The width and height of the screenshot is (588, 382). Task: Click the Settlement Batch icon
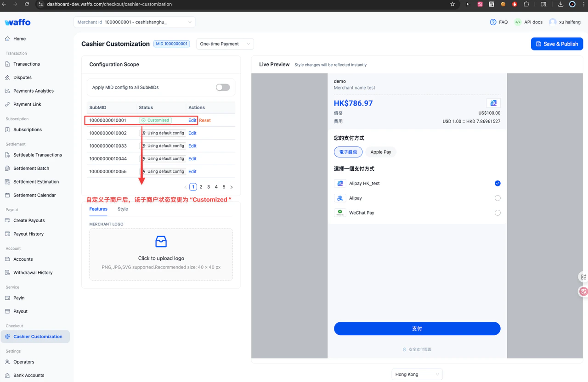pos(7,168)
